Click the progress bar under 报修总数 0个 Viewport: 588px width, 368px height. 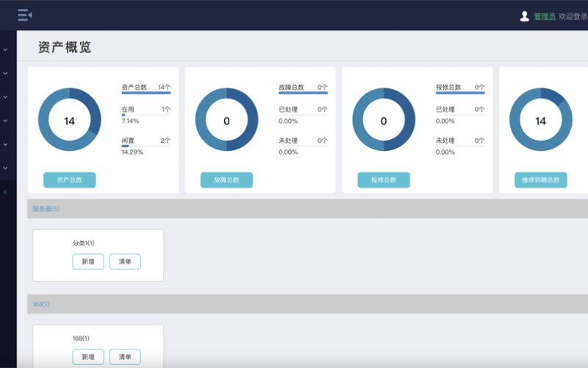(460, 93)
